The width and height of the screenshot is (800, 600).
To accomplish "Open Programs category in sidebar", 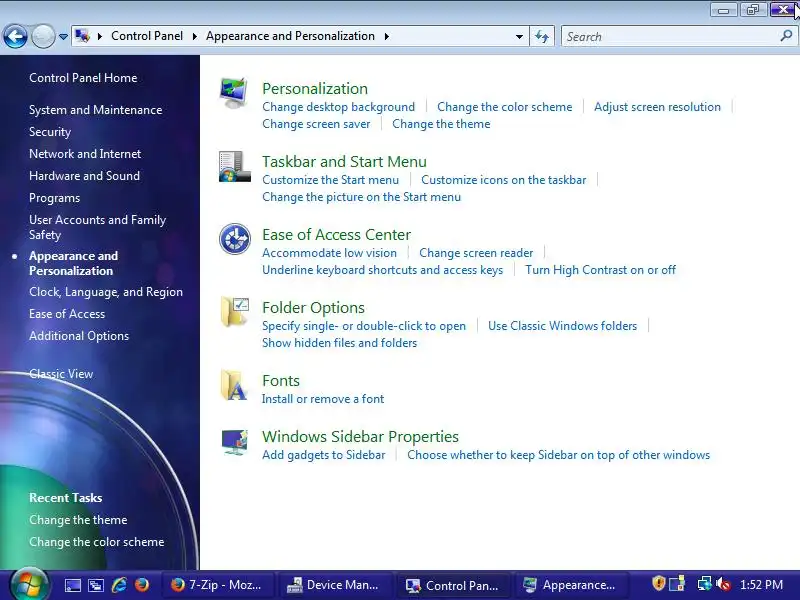I will click(55, 198).
